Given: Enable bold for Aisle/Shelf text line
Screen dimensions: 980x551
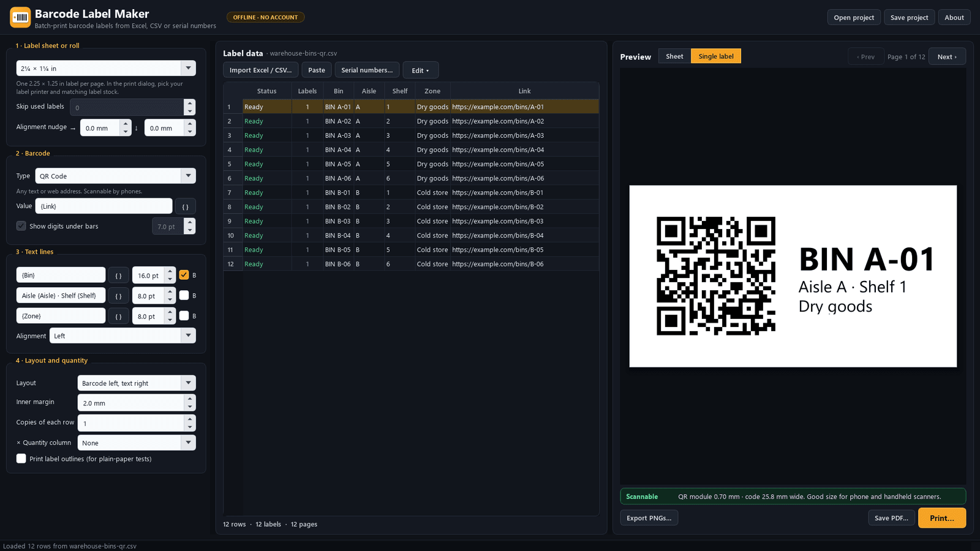Looking at the screenshot, I should point(184,295).
